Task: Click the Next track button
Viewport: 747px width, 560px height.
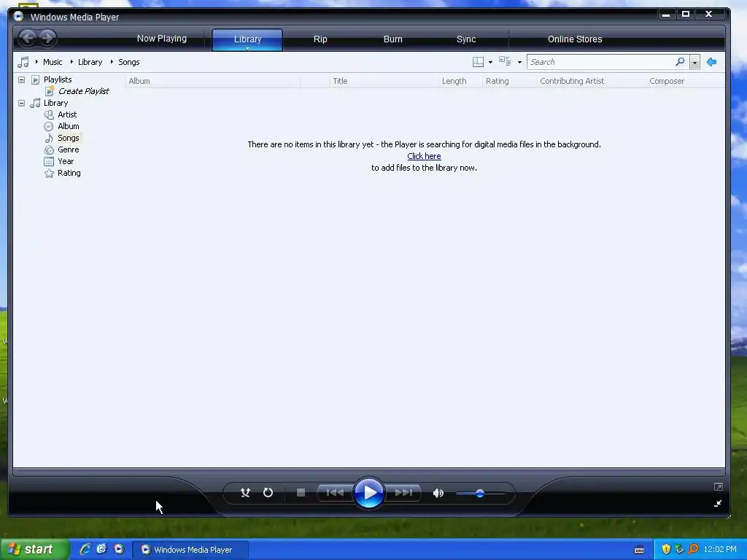Action: tap(403, 492)
